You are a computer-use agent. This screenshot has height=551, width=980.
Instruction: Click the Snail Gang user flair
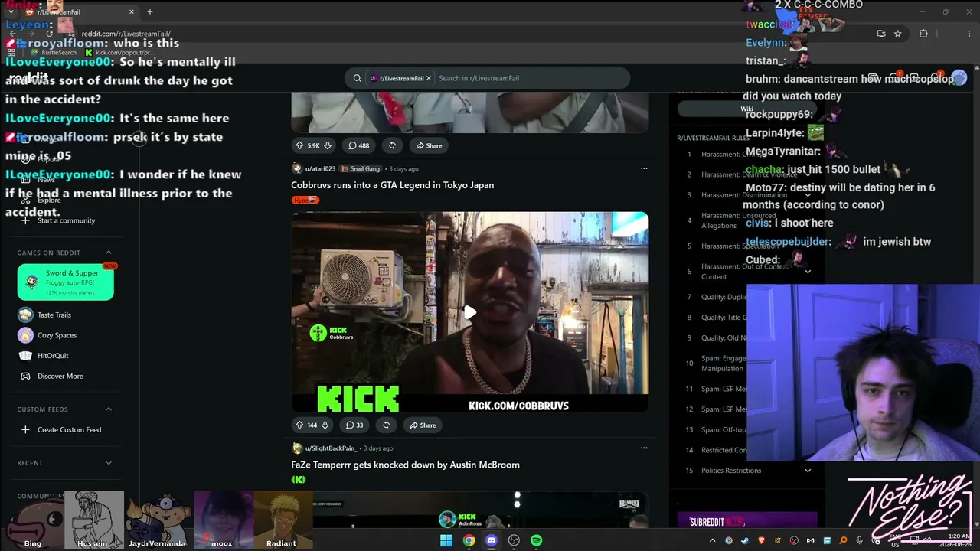pos(361,168)
